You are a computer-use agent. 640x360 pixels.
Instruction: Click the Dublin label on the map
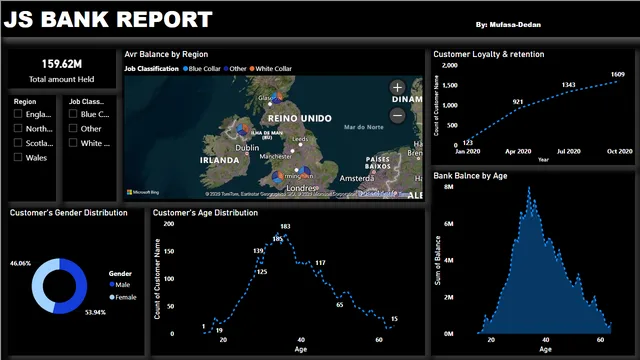[x=247, y=148]
